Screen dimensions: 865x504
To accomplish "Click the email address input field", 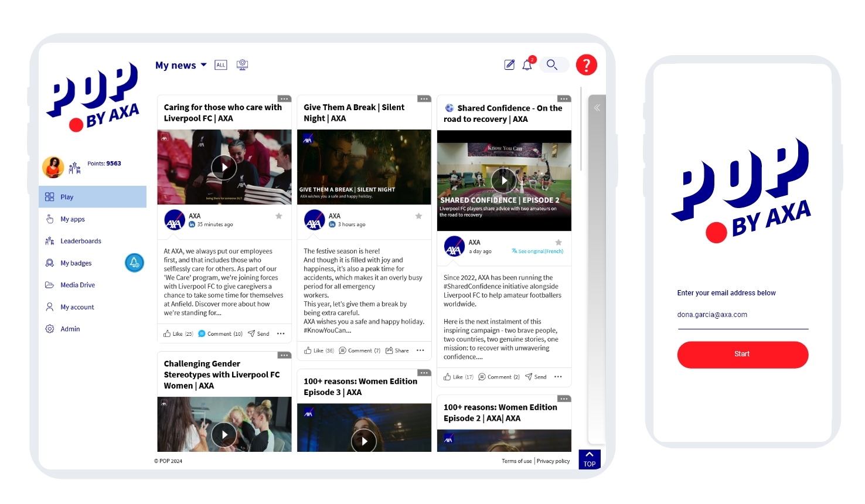I will click(x=743, y=315).
